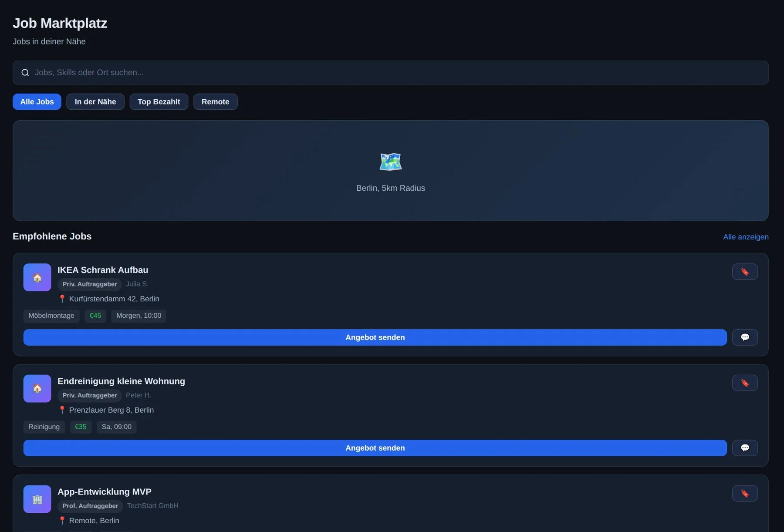Open chat for Endreinigung kleine Wohnung
Screen dimensions: 784x532
point(745,448)
